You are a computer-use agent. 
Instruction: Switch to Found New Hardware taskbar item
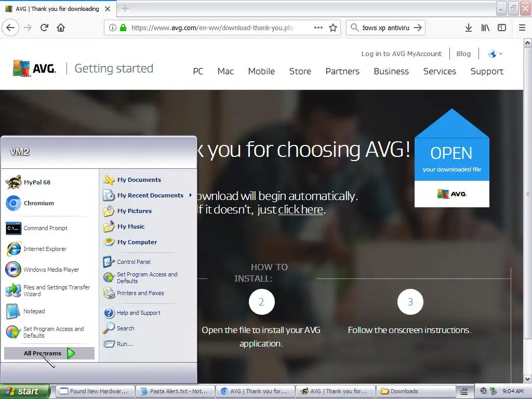(95, 391)
